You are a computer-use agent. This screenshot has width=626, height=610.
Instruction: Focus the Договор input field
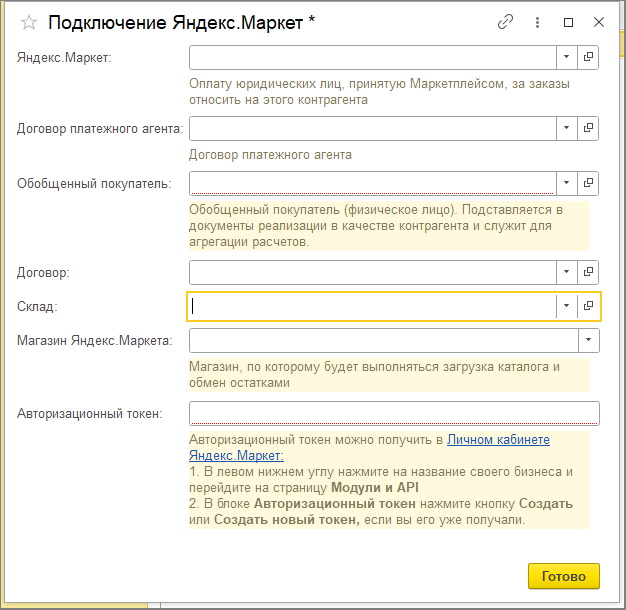click(372, 272)
